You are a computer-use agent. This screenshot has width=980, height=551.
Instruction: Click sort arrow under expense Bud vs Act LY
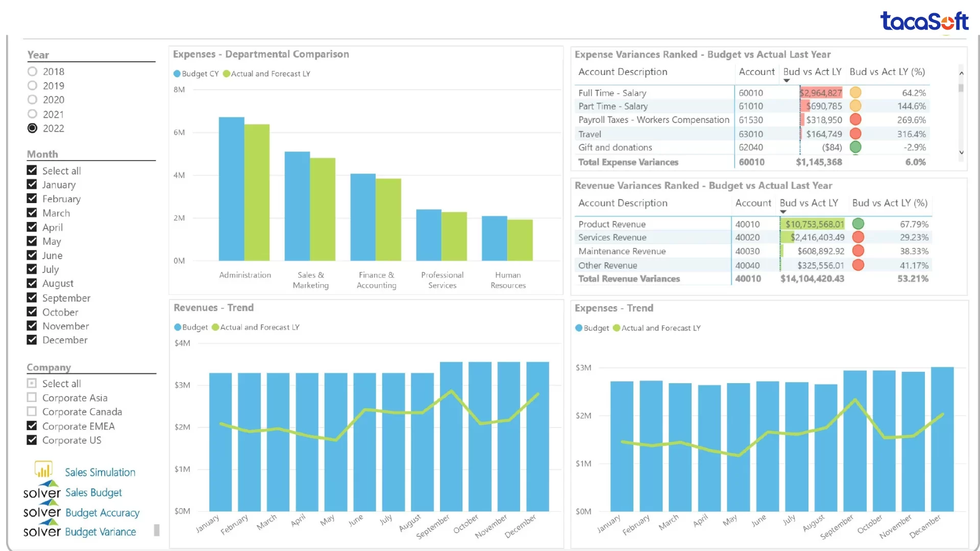(x=787, y=81)
